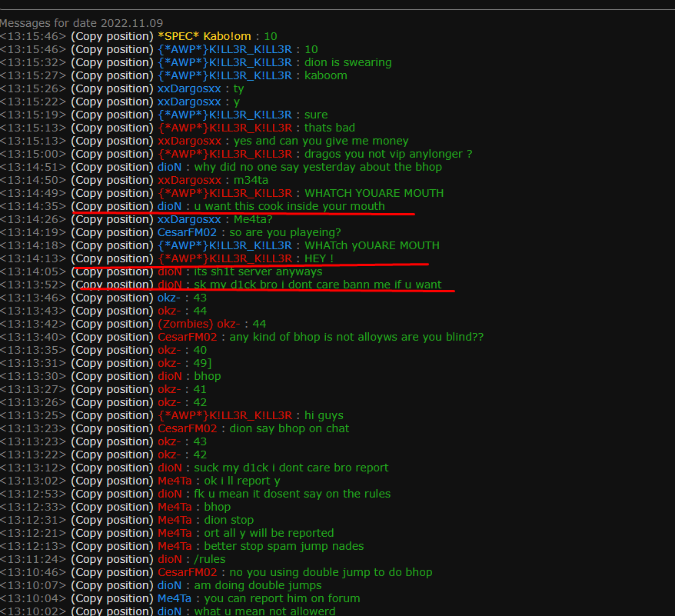This screenshot has height=616, width=675.
Task: Click Copy position for the "dion stop" message
Action: 112,520
